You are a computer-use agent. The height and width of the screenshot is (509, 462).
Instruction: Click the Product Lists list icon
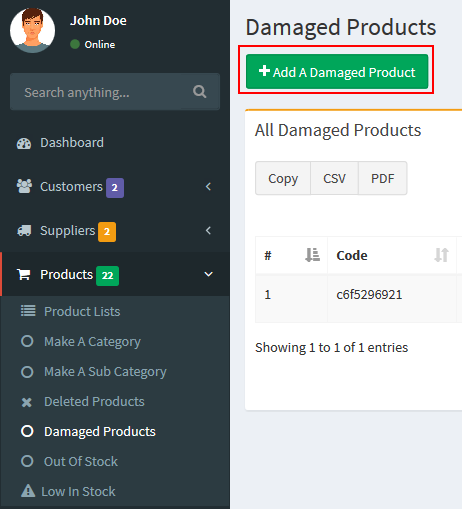click(28, 311)
